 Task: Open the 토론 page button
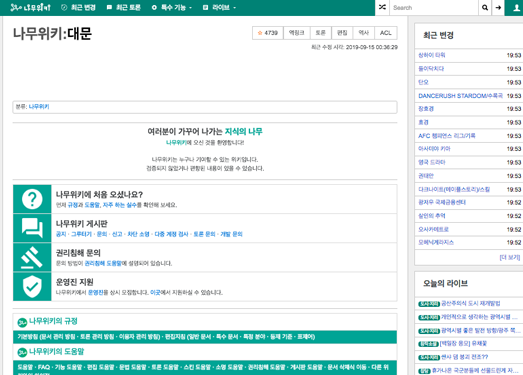321,33
